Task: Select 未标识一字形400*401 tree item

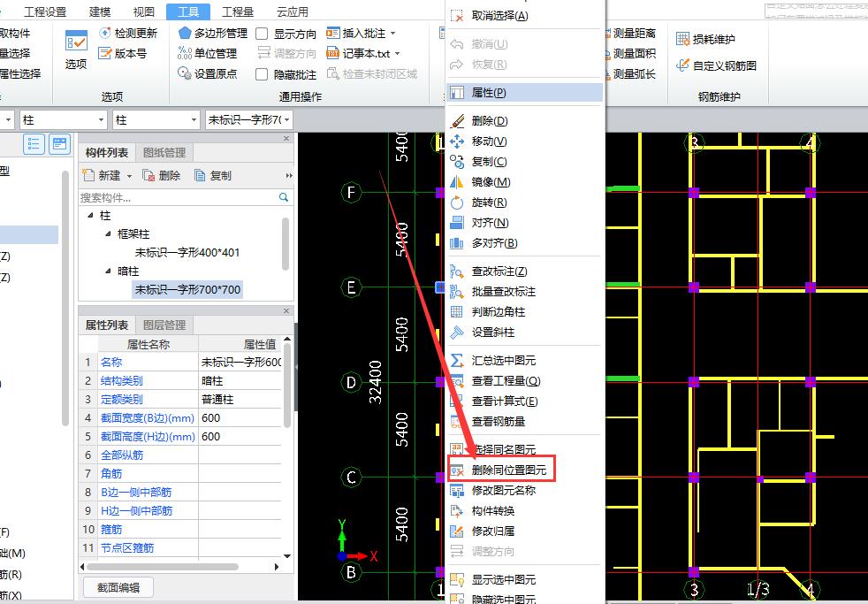Action: (x=187, y=252)
